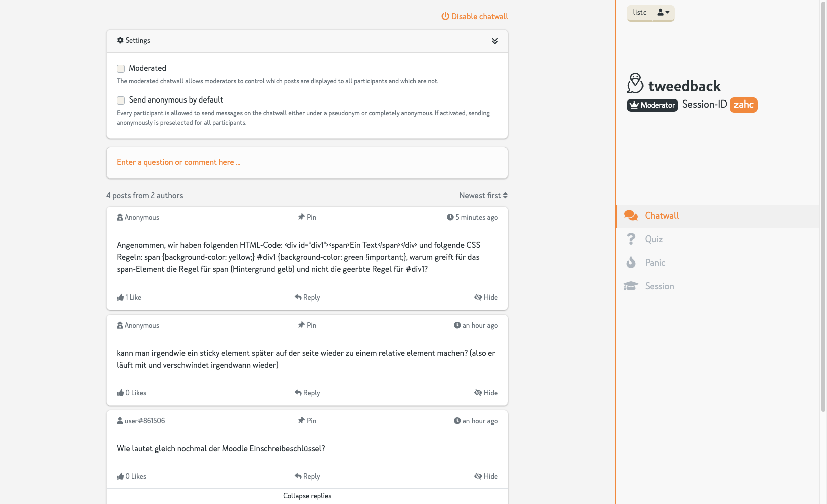The height and width of the screenshot is (504, 827).
Task: Click Disable chatwall link
Action: (475, 17)
